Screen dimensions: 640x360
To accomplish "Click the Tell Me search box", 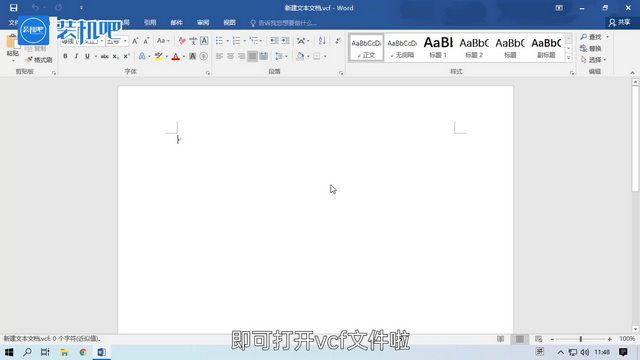I will click(x=284, y=23).
